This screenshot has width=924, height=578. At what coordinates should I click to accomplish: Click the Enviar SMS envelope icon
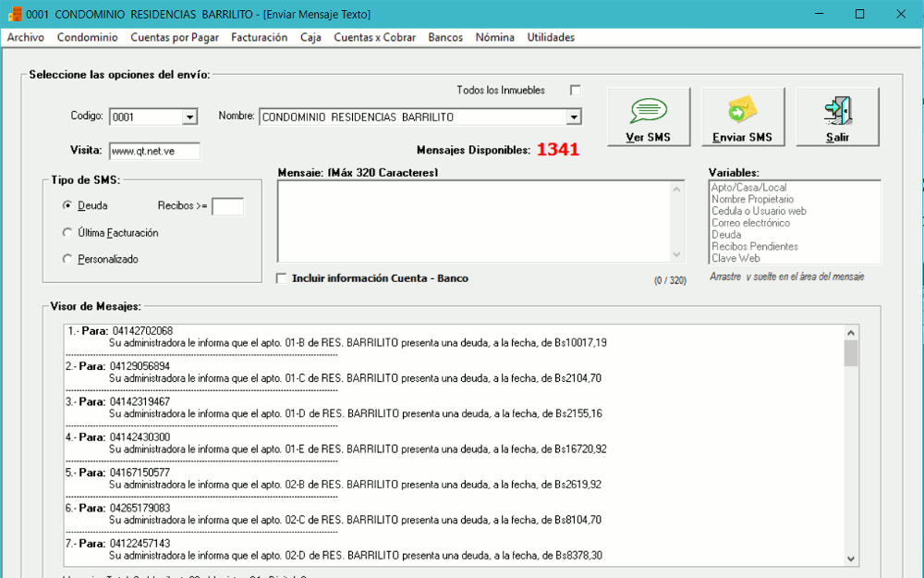742,110
